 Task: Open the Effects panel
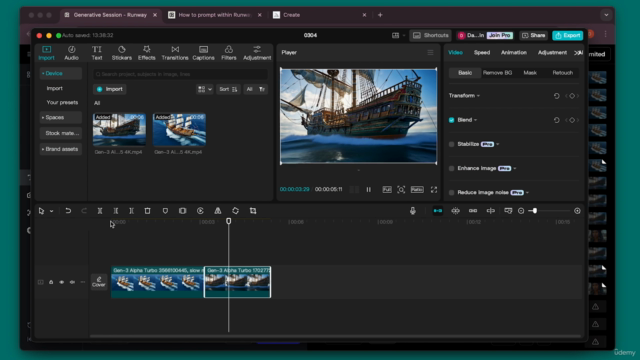tap(147, 53)
